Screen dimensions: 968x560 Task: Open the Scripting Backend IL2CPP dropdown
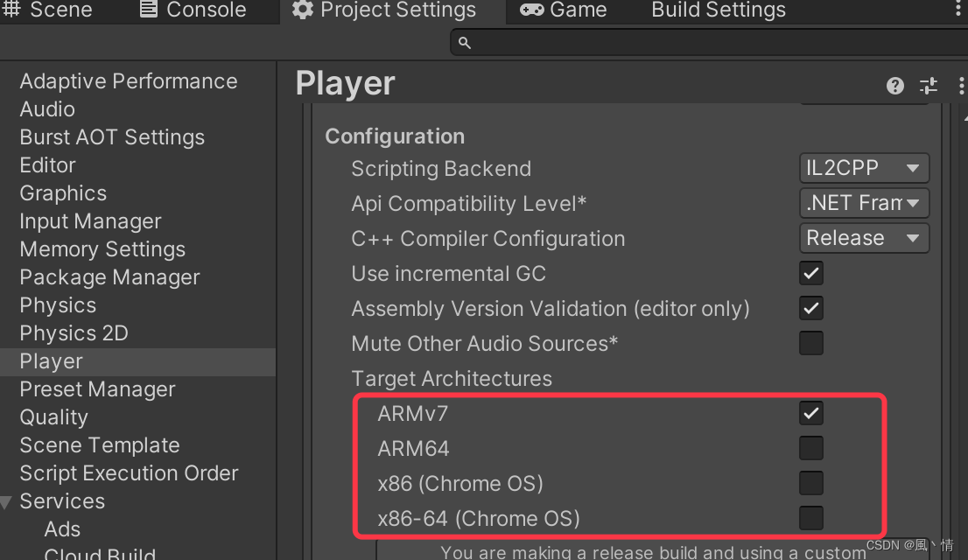(864, 168)
